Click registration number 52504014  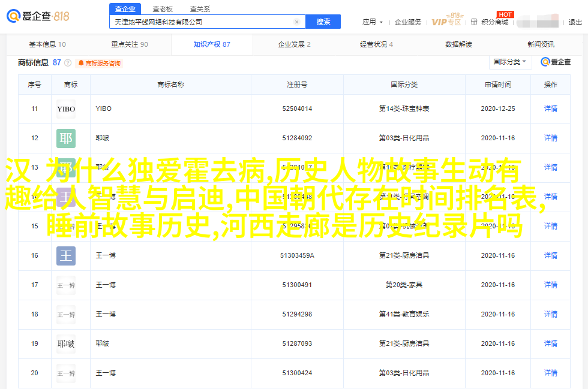point(297,108)
